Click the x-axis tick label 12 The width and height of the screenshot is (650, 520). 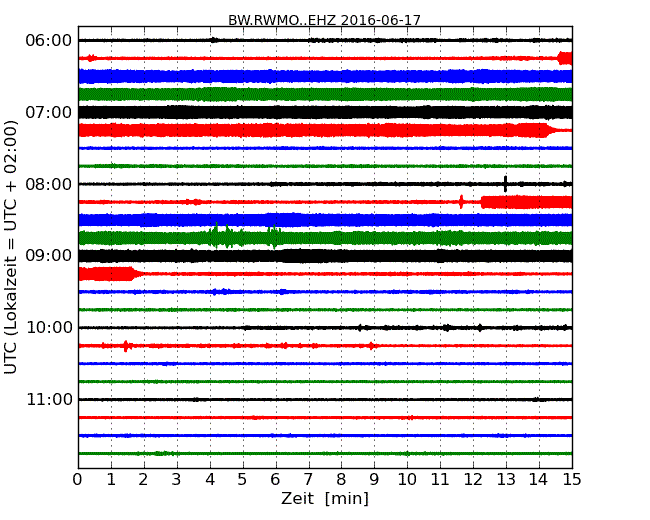[473, 480]
